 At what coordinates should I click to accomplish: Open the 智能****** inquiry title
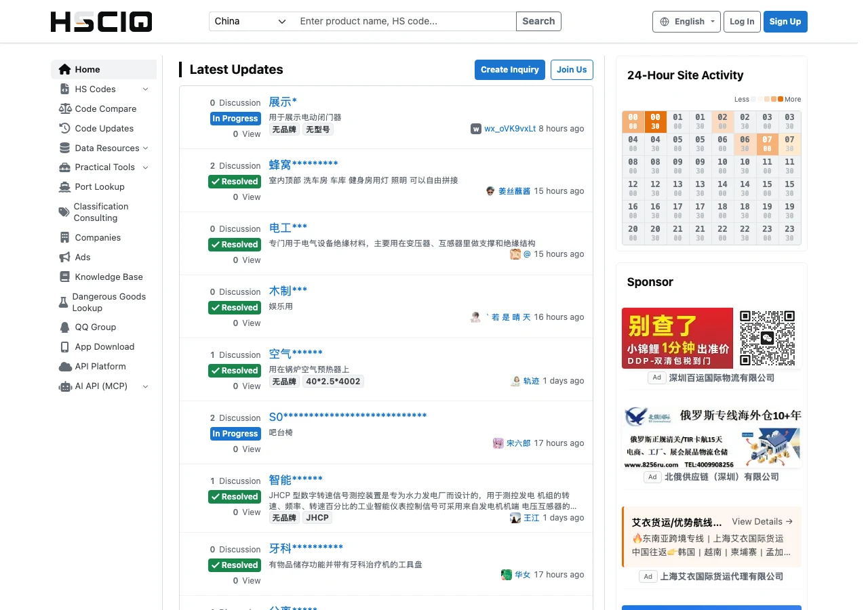[x=296, y=480]
